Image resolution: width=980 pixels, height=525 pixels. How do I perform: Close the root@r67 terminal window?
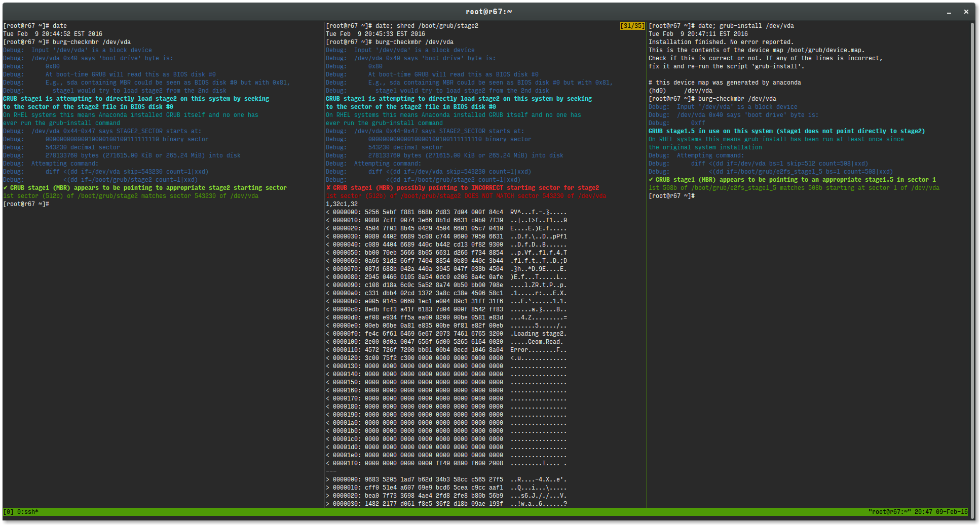966,12
